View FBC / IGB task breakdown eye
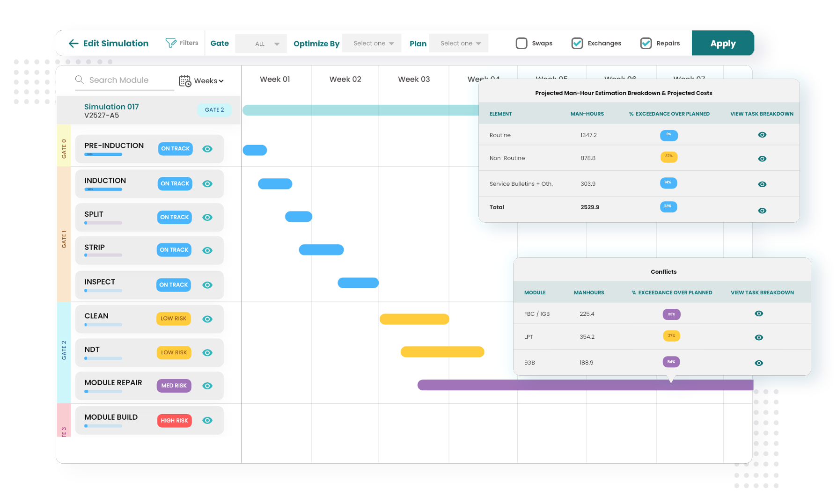837x504 pixels. click(x=759, y=314)
